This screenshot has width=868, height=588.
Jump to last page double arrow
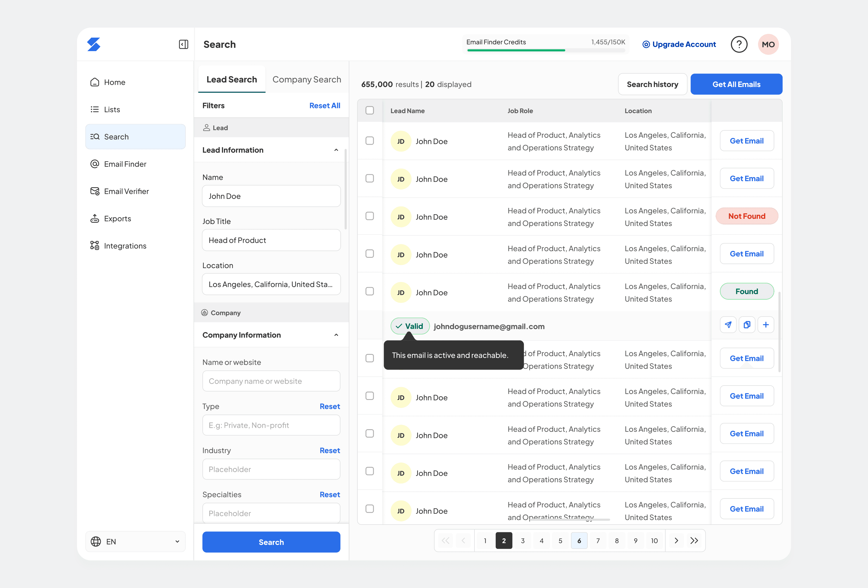694,541
